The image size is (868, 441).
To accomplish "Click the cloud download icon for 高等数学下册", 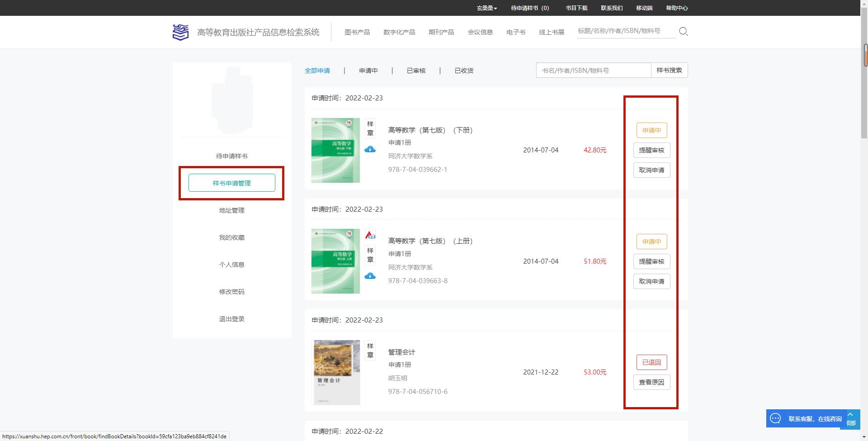I will click(x=370, y=149).
